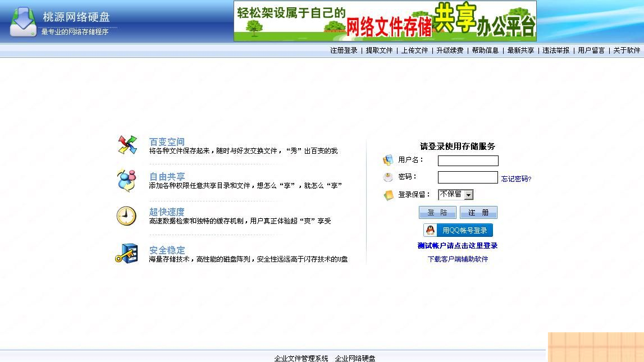Click the lock icon beside 密码 field
Image resolution: width=644 pixels, height=362 pixels.
click(387, 177)
